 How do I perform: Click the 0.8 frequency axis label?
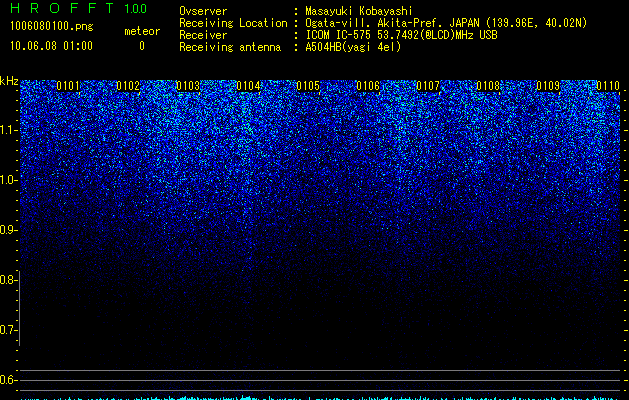[x=8, y=280]
